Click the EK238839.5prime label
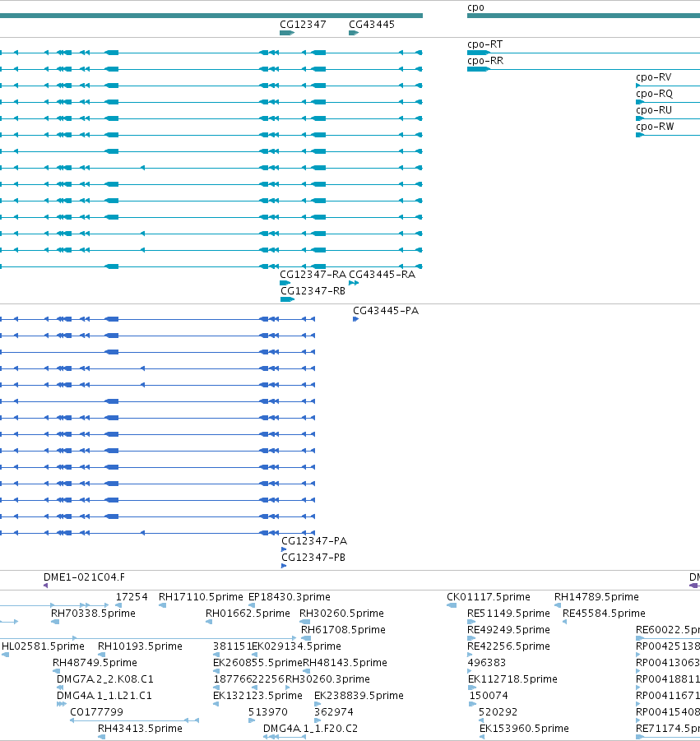 click(359, 696)
